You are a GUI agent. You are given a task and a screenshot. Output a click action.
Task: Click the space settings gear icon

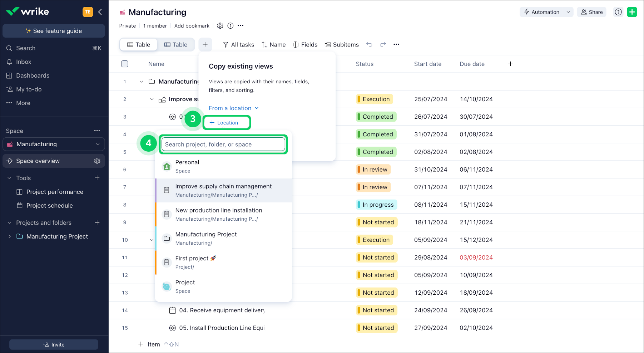point(220,26)
